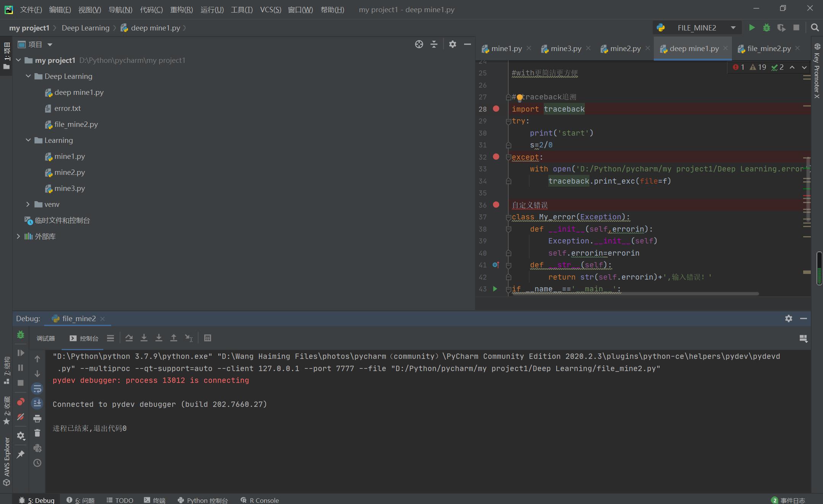The width and height of the screenshot is (823, 504).
Task: Fold the try block at line 29
Action: pos(508,122)
